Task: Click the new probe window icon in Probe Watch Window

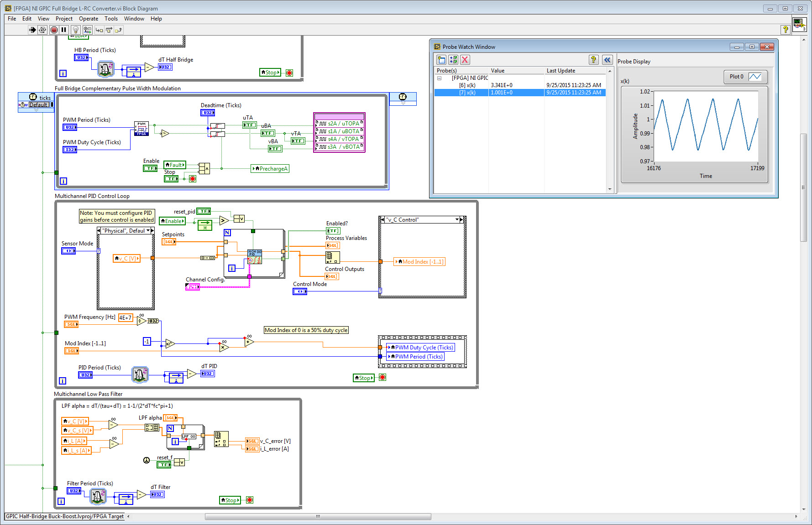Action: coord(441,60)
